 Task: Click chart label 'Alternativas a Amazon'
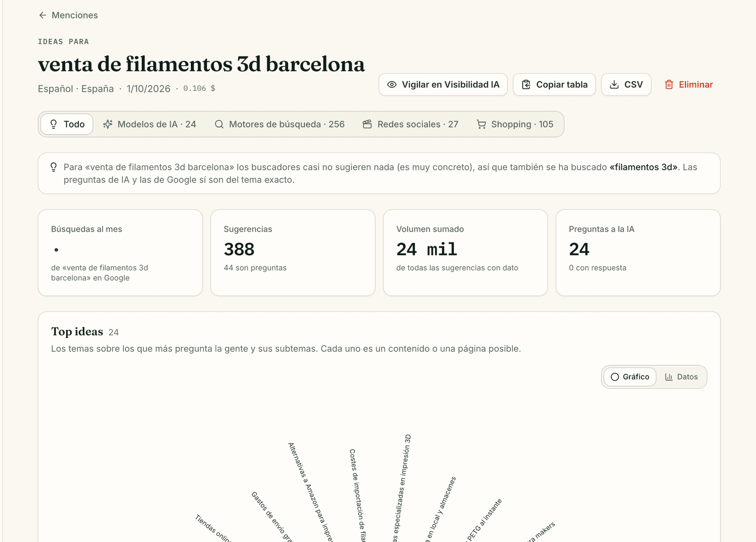point(310,491)
